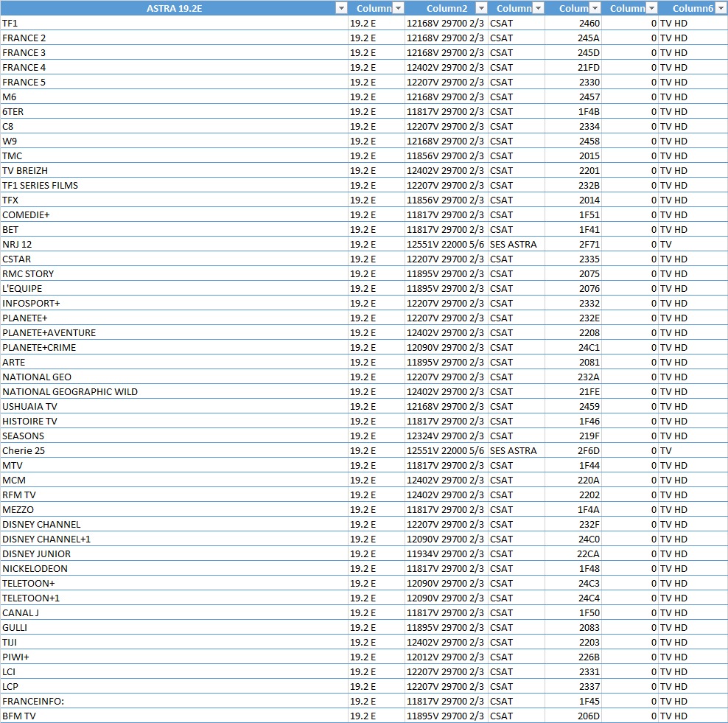Select the FRANCE 2 cell
This screenshot has width=728, height=723.
(x=174, y=38)
